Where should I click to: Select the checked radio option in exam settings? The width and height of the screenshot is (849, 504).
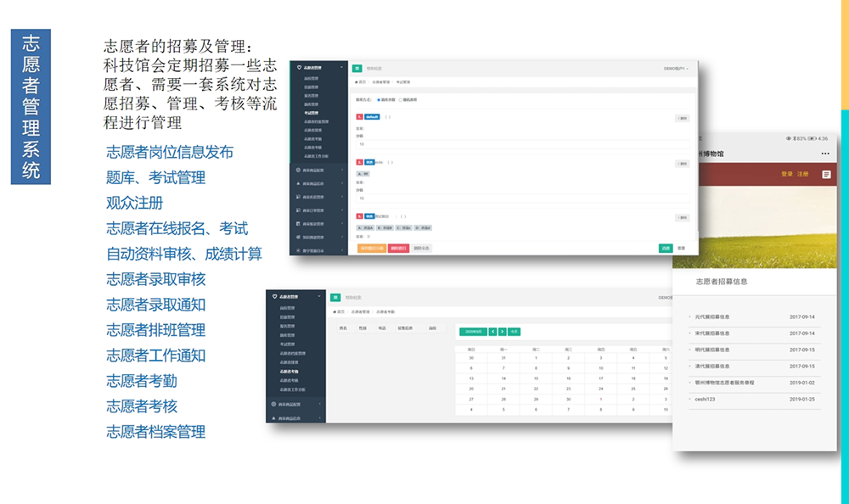(379, 100)
